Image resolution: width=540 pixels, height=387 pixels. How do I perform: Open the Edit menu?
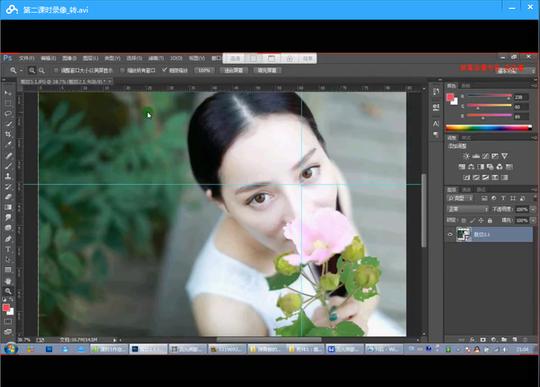click(x=48, y=59)
